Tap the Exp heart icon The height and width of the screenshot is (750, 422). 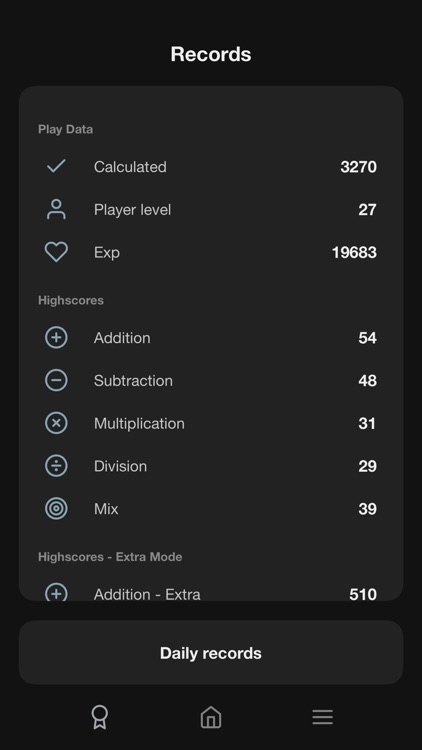pyautogui.click(x=56, y=252)
